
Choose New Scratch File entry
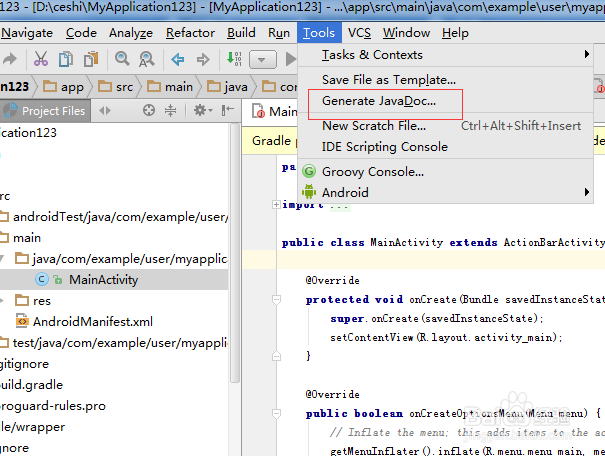pos(445,125)
